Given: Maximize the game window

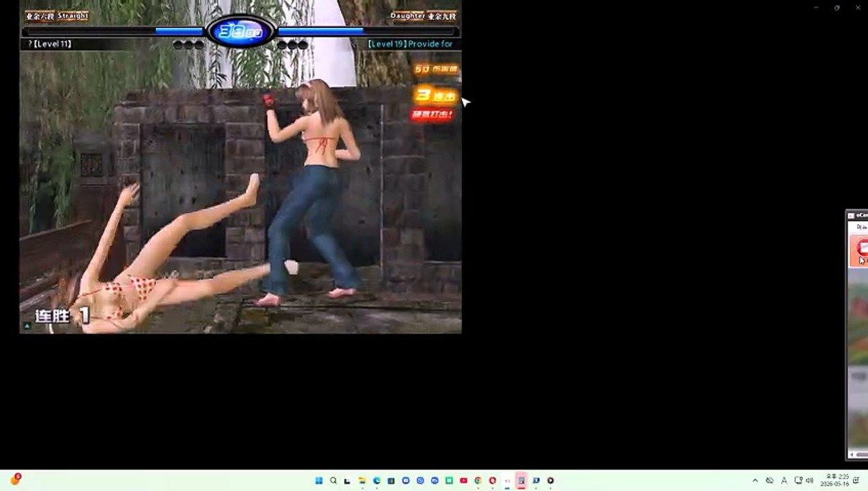Looking at the screenshot, I should tap(837, 8).
